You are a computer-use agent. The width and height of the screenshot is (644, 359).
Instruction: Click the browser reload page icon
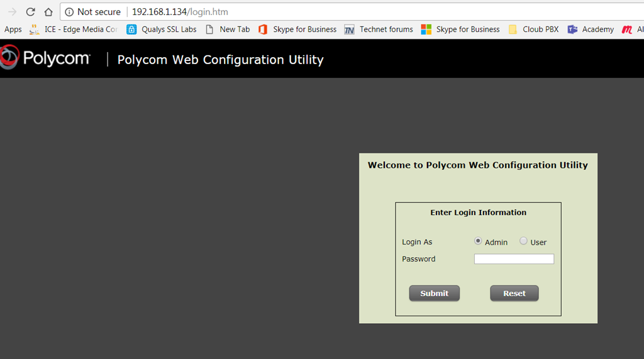click(x=30, y=12)
